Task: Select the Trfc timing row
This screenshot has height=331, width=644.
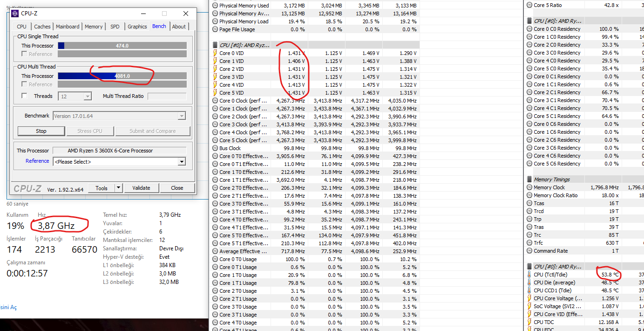Action: click(584, 243)
